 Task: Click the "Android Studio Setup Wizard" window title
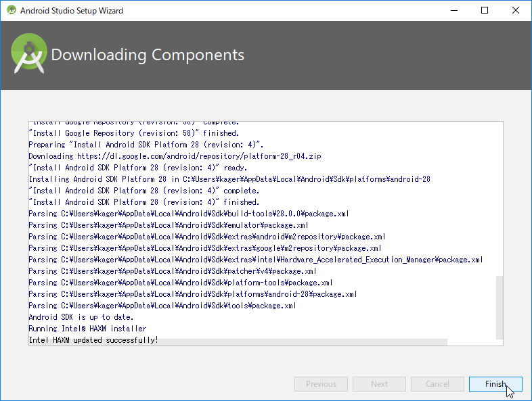point(72,11)
